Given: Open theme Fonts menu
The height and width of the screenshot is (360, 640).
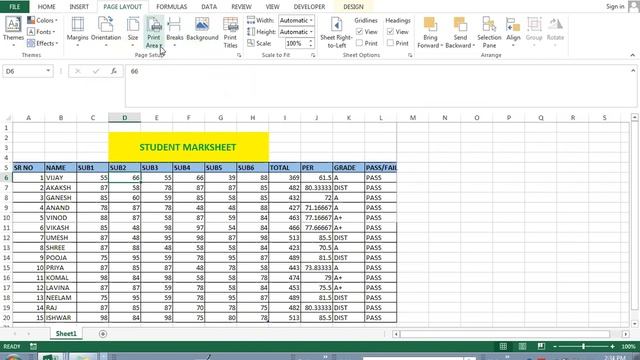Looking at the screenshot, I should pyautogui.click(x=41, y=31).
